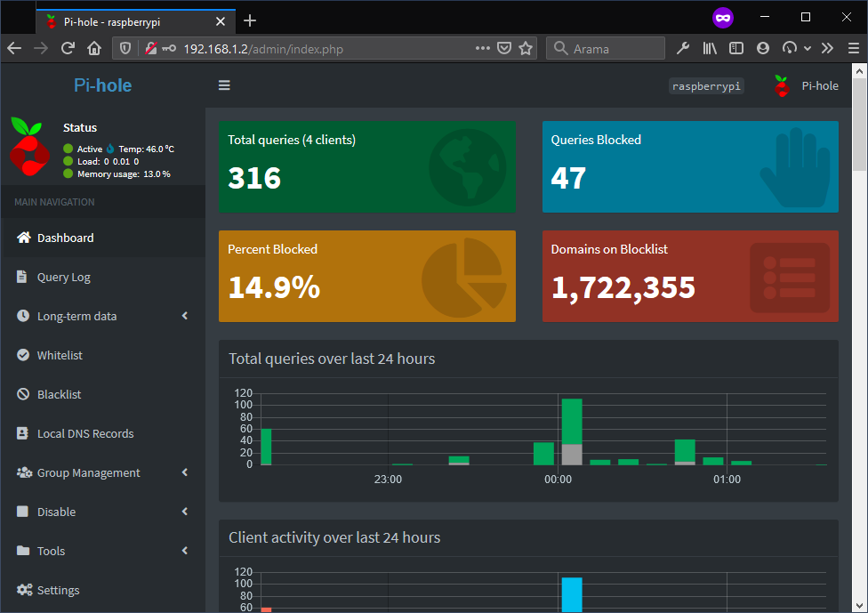This screenshot has width=868, height=613.
Task: Open the Total queries green card
Action: click(x=367, y=166)
